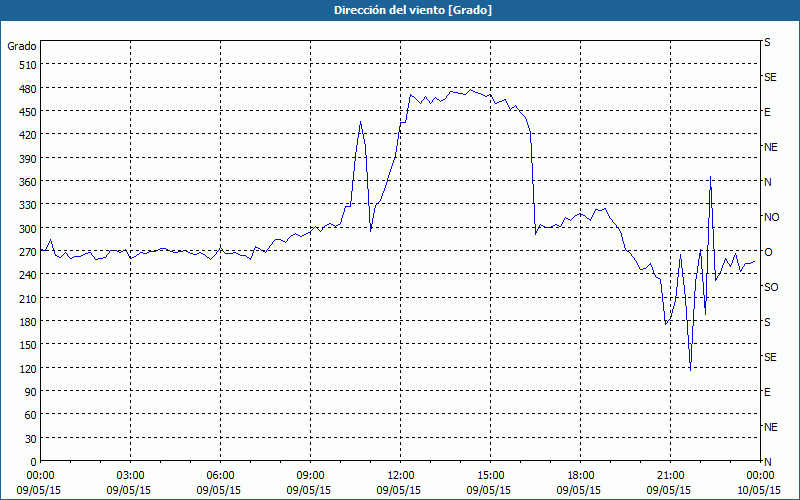
Task: Click the 06:00 time label
Action: click(220, 476)
